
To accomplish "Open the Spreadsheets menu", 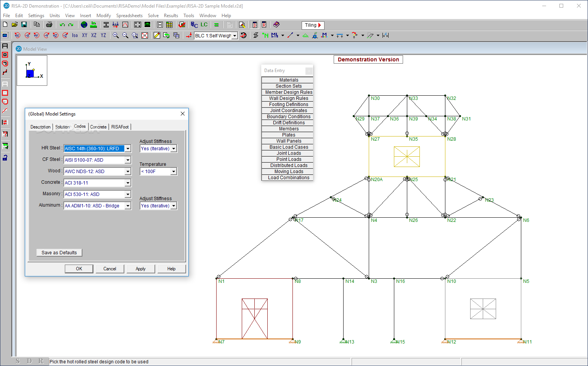I will click(129, 16).
